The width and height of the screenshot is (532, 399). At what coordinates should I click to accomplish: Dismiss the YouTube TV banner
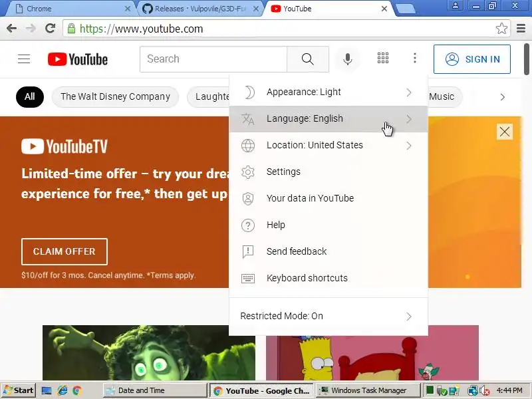click(505, 132)
